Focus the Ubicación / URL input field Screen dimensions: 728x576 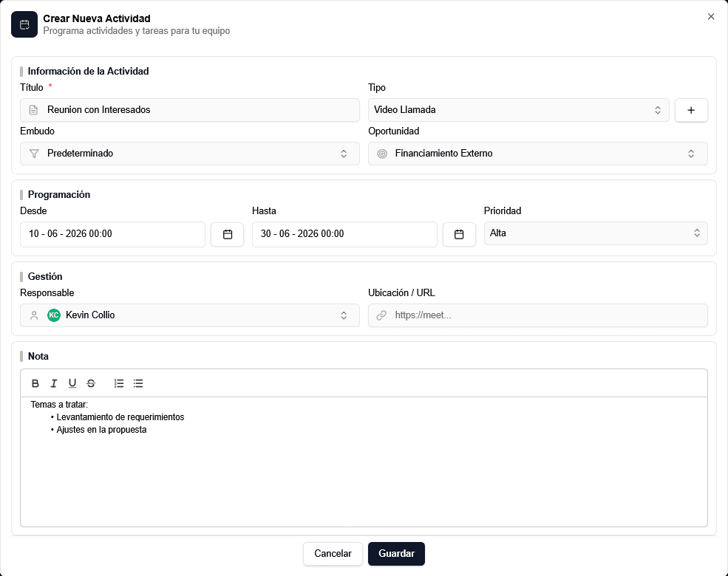(x=538, y=315)
